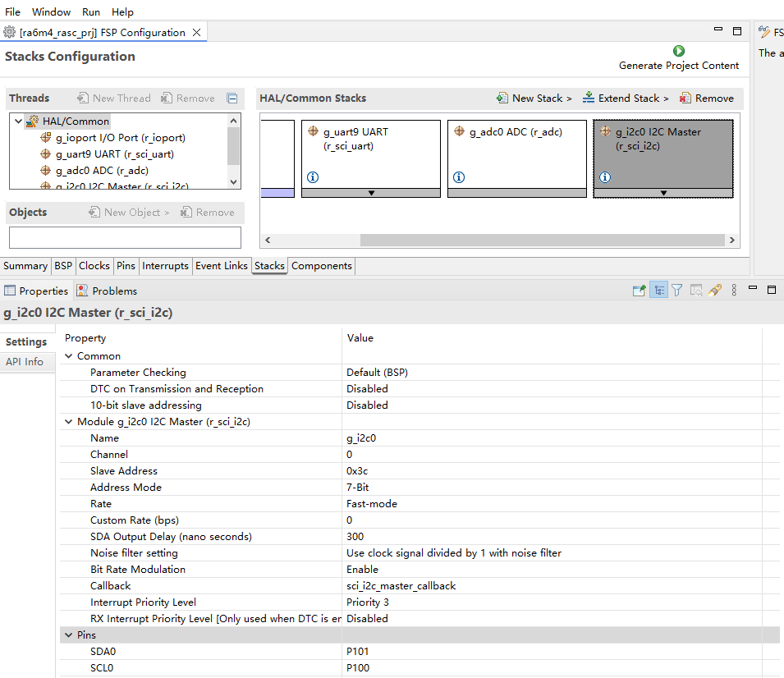Collapse the Common property group

(68, 356)
